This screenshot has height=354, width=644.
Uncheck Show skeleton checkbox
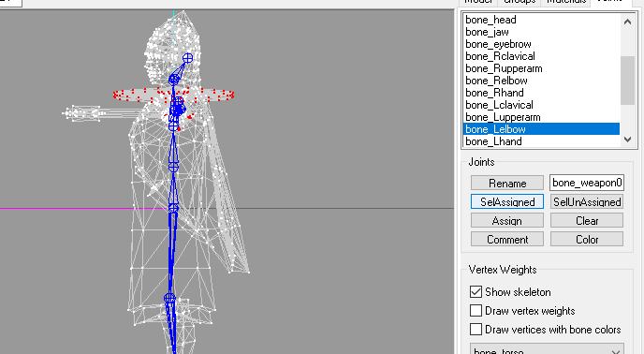(476, 292)
